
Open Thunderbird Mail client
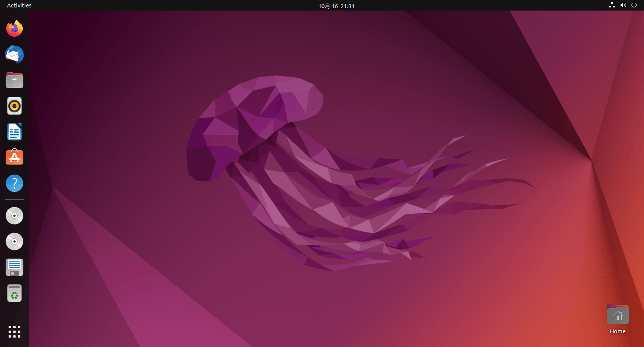tap(14, 54)
